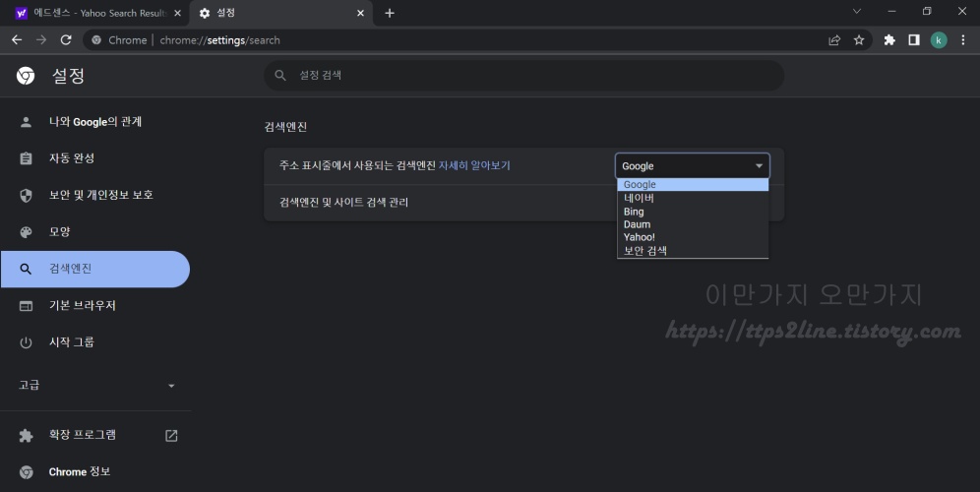Click the browser forward arrow
This screenshot has width=980, height=492.
(x=41, y=40)
